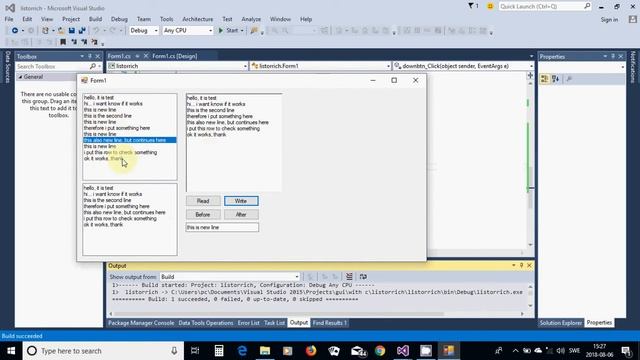
Task: Open the Find Results 1 tab
Action: (x=329, y=323)
